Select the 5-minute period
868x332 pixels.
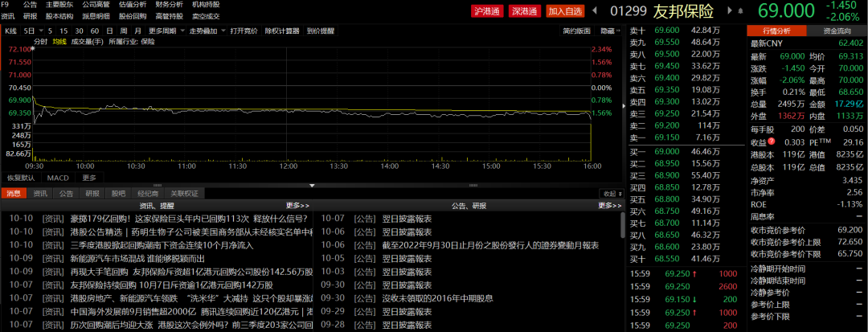(51, 31)
